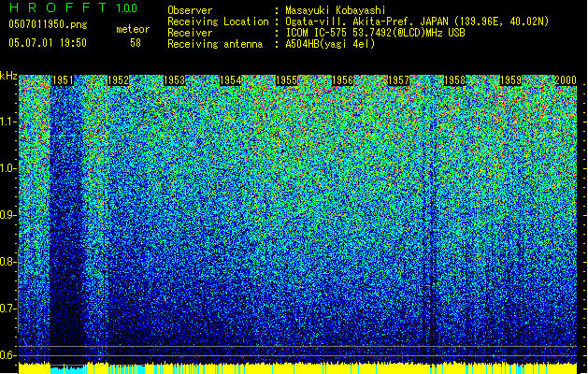Click the 0.8 frequency axis label

(x=7, y=262)
